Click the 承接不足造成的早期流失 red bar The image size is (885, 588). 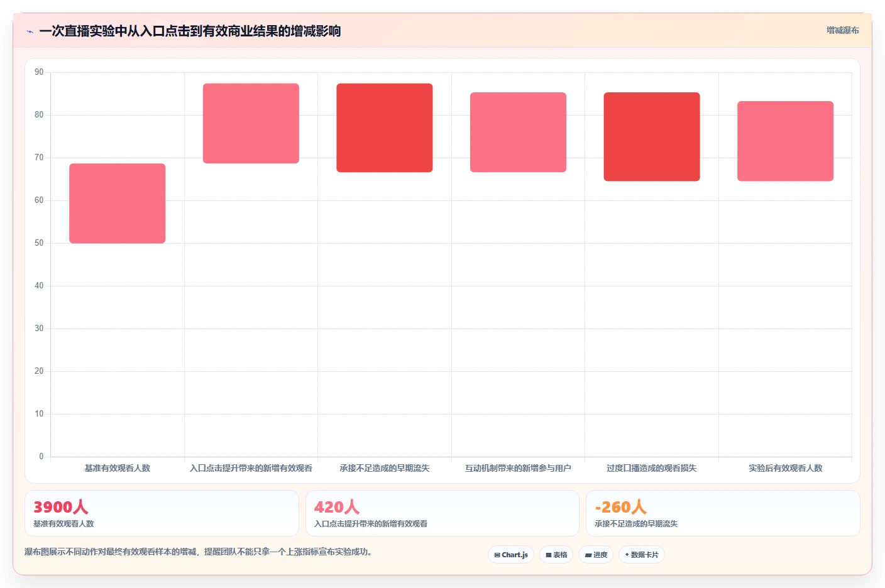(x=385, y=128)
